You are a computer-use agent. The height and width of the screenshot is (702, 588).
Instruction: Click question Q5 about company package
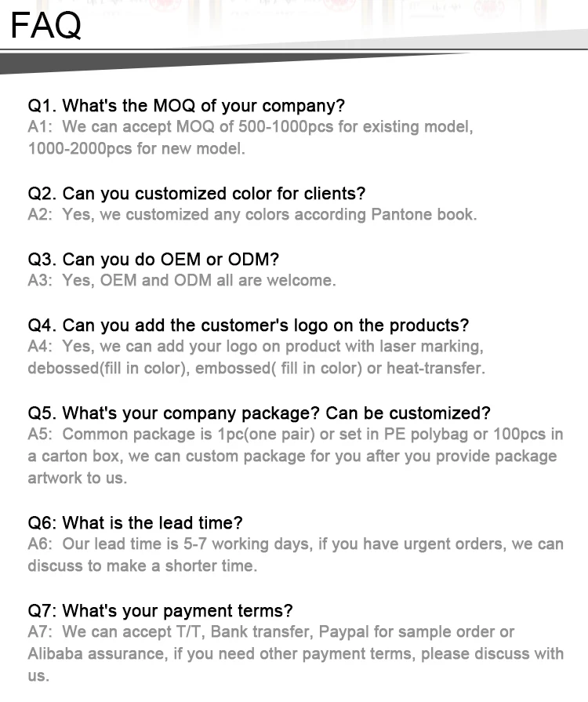pyautogui.click(x=259, y=413)
